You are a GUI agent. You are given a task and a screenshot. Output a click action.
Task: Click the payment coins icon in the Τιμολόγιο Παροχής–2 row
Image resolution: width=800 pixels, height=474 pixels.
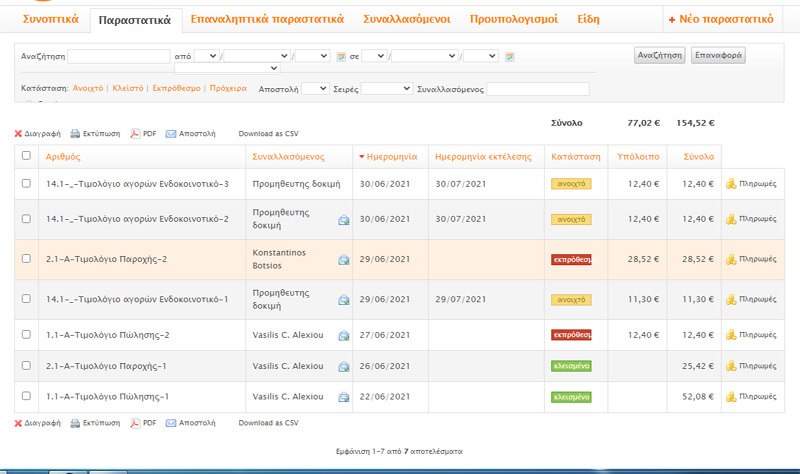731,259
